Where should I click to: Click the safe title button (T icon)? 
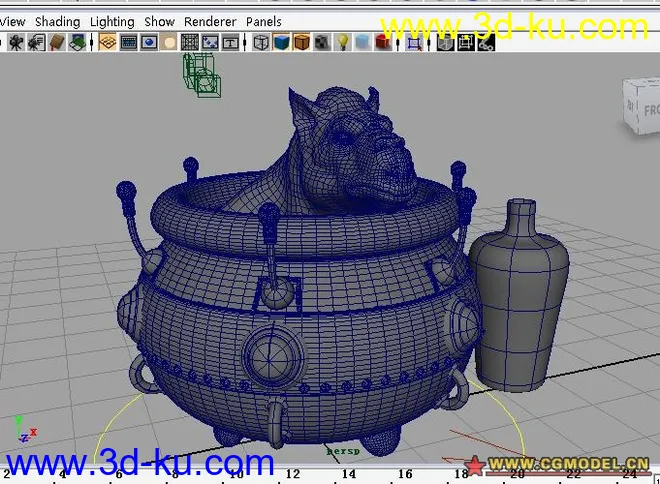point(230,42)
